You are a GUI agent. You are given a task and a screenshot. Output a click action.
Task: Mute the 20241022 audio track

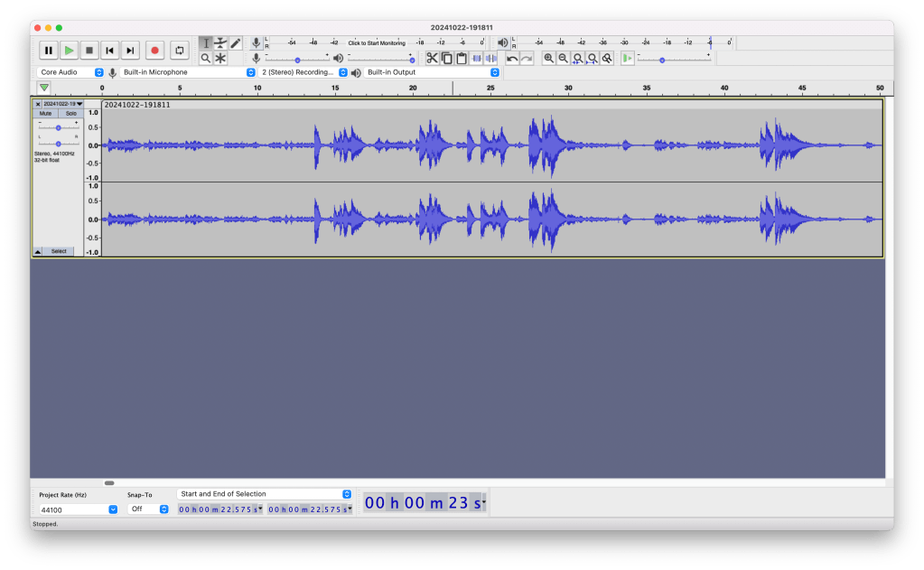pos(45,114)
